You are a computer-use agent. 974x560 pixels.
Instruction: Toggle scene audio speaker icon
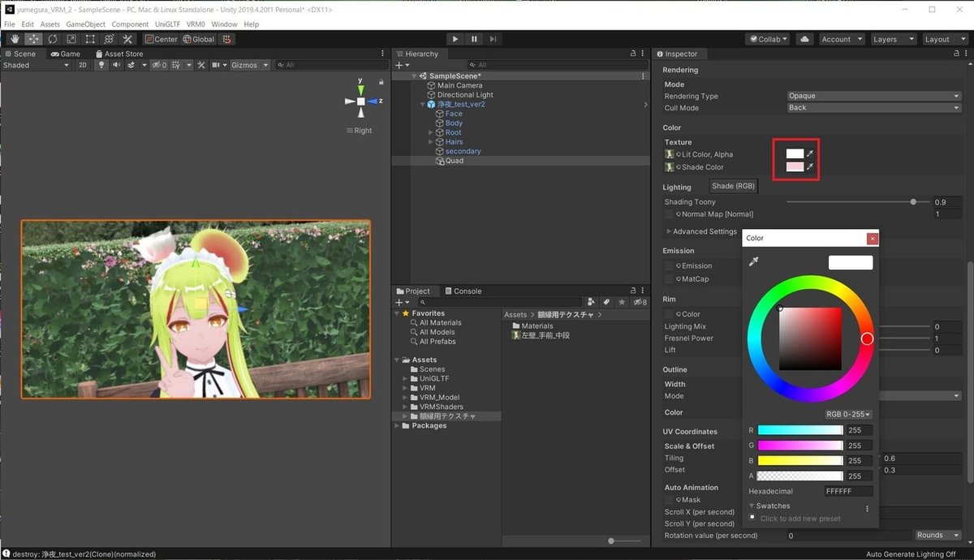coord(117,65)
